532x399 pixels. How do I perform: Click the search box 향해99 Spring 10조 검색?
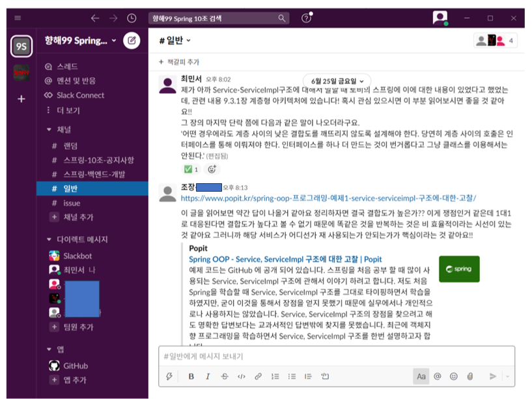tap(219, 18)
